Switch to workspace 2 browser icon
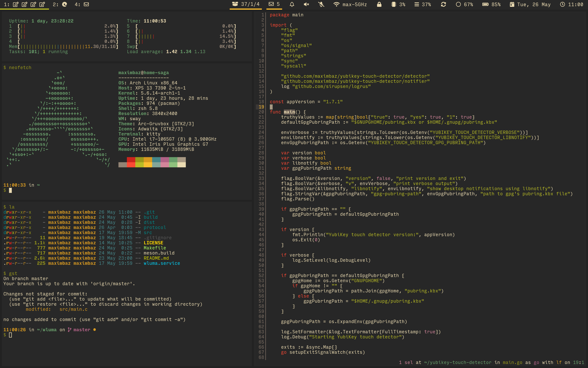Screen dimensions: 588x368 click(x=65, y=4)
